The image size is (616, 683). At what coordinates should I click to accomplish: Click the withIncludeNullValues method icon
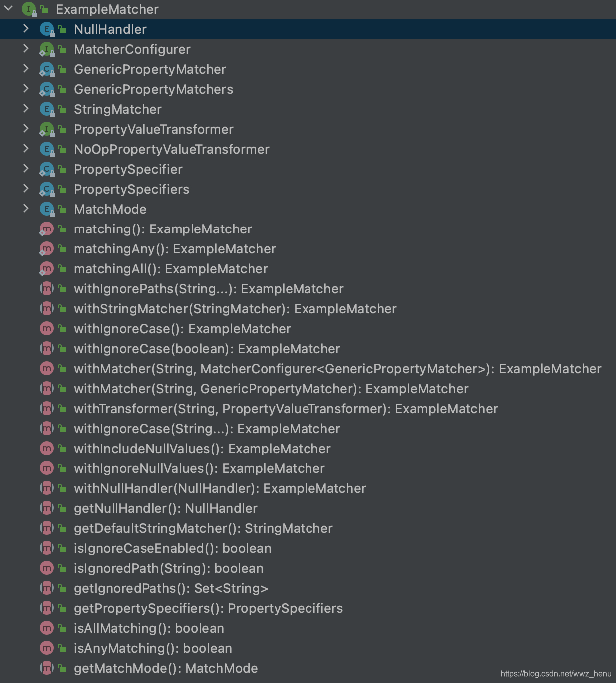tap(47, 448)
